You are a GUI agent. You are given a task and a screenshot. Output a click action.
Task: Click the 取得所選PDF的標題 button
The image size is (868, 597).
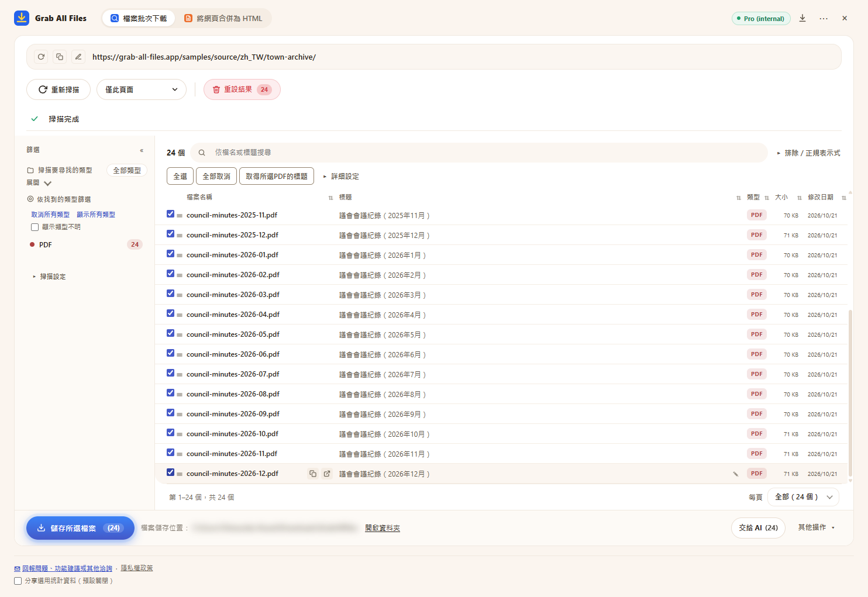tap(277, 176)
